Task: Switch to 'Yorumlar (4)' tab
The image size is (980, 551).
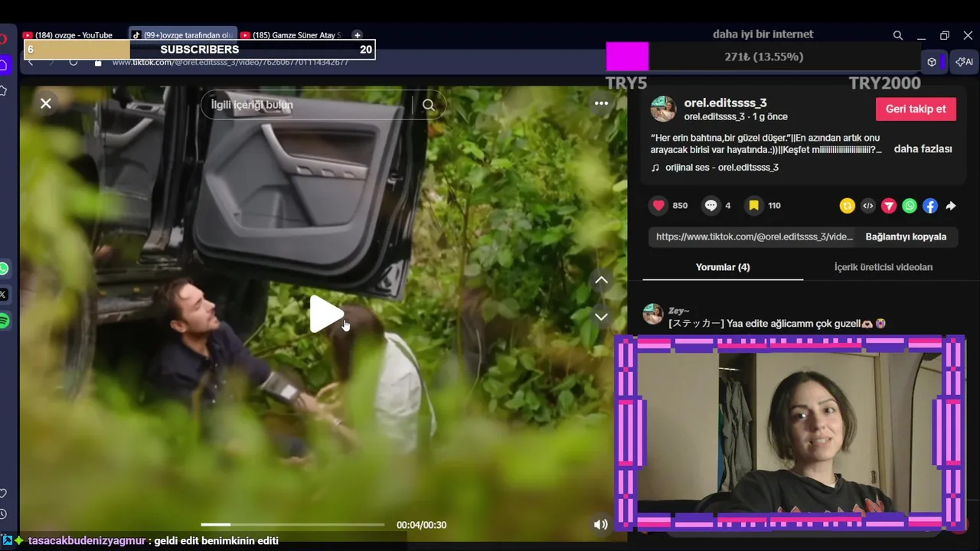Action: [723, 267]
